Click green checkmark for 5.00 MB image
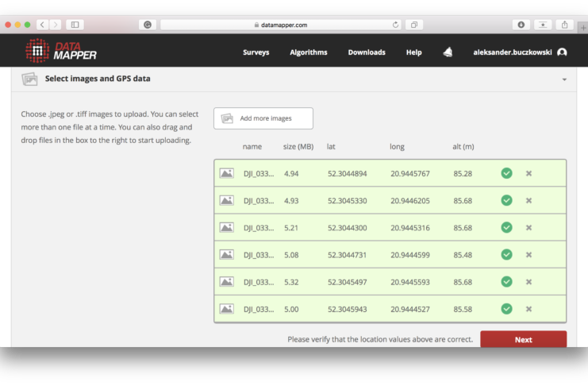This screenshot has width=588, height=386. [506, 309]
